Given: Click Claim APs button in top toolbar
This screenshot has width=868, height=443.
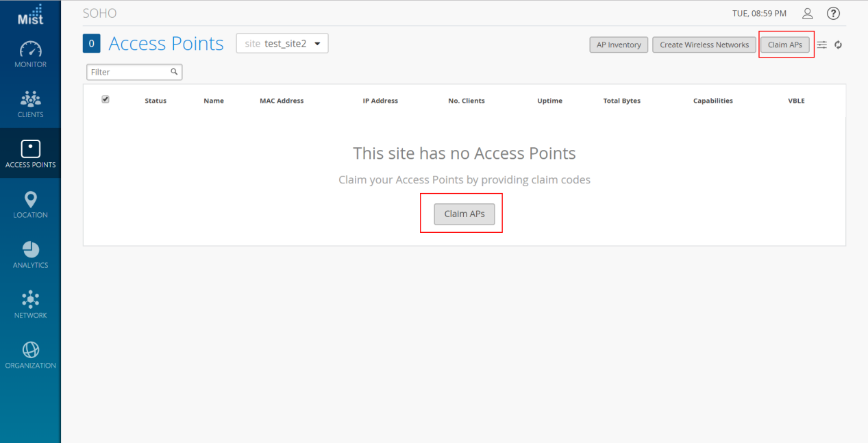Looking at the screenshot, I should [x=785, y=45].
